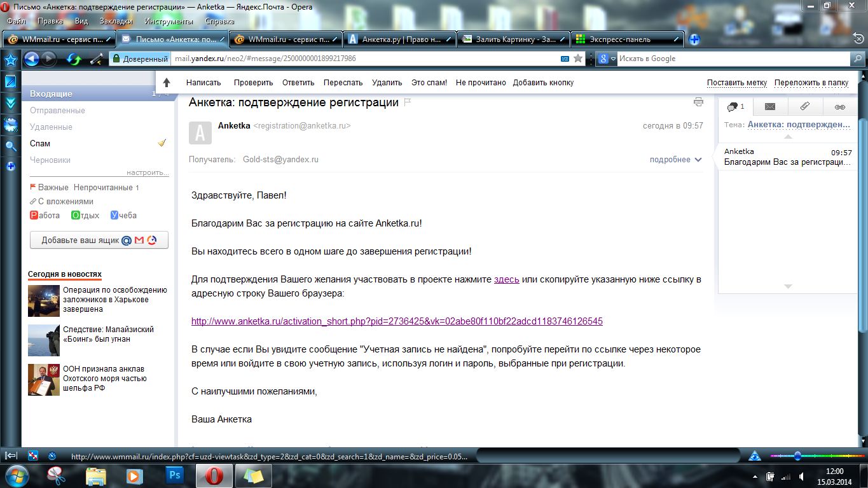Click Переслать to forward the email
The height and width of the screenshot is (488, 868).
point(343,83)
